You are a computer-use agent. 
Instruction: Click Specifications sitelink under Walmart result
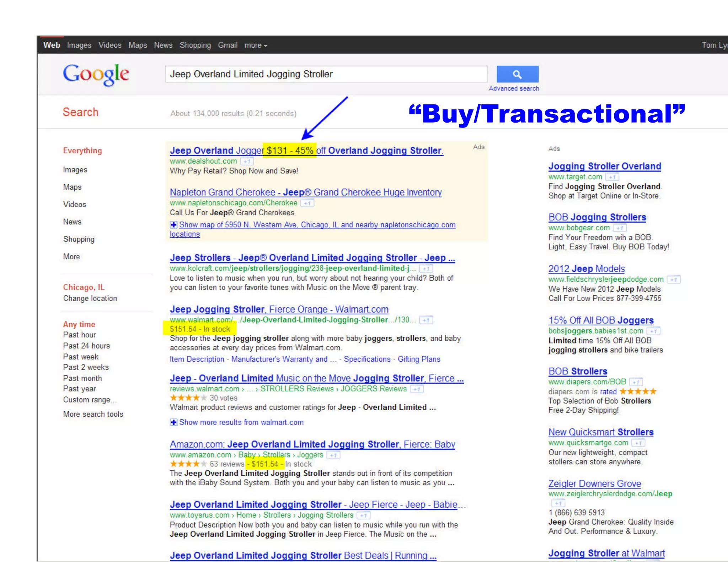(x=367, y=359)
